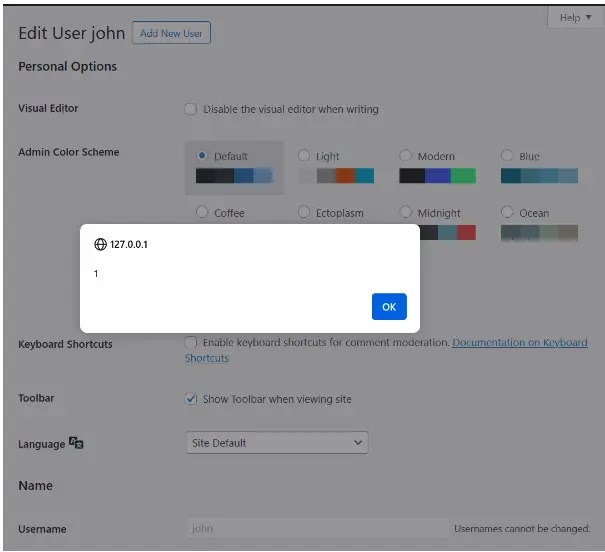Click the disabled Username field
This screenshot has width=605, height=552.
click(317, 528)
